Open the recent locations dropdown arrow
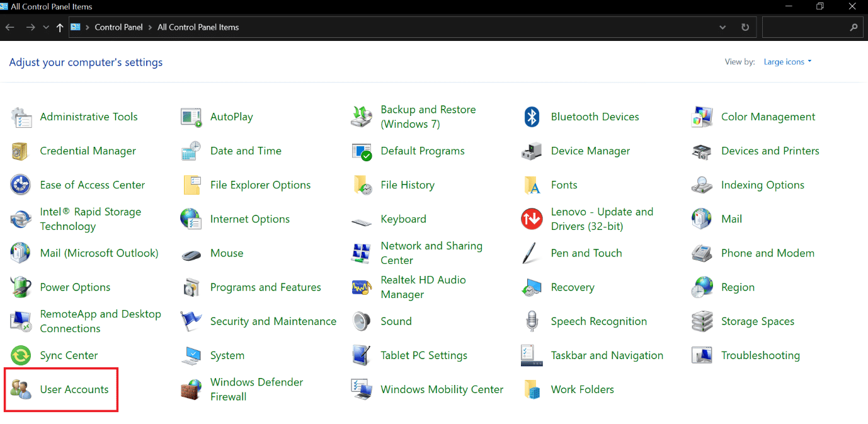Screen dimensions: 868x424 pos(46,28)
